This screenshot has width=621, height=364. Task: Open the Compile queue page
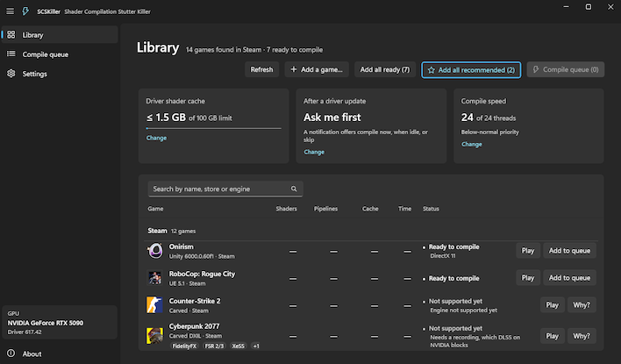[60, 54]
